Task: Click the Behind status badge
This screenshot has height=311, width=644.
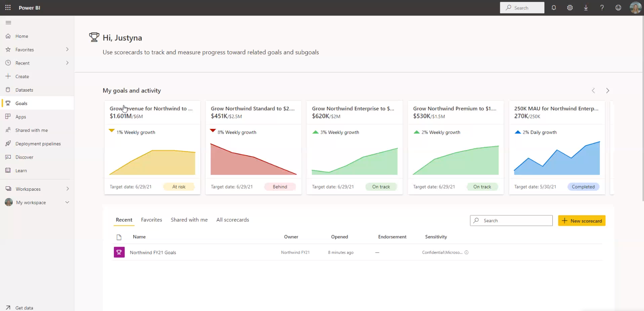Action: (x=280, y=187)
